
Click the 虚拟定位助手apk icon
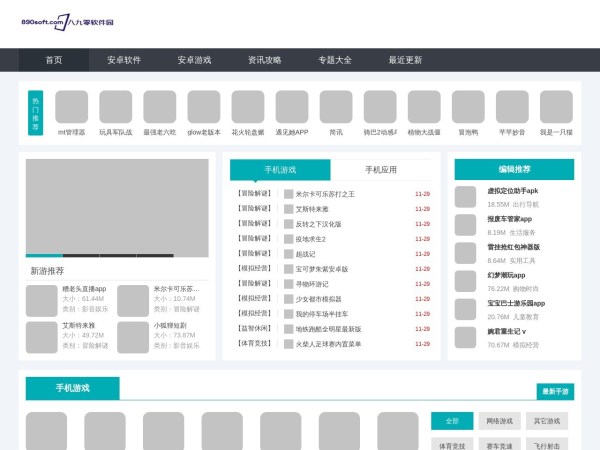pyautogui.click(x=465, y=196)
